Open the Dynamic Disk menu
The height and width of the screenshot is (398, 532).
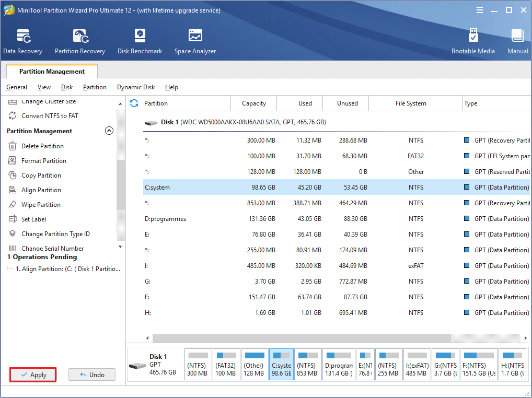coord(136,87)
